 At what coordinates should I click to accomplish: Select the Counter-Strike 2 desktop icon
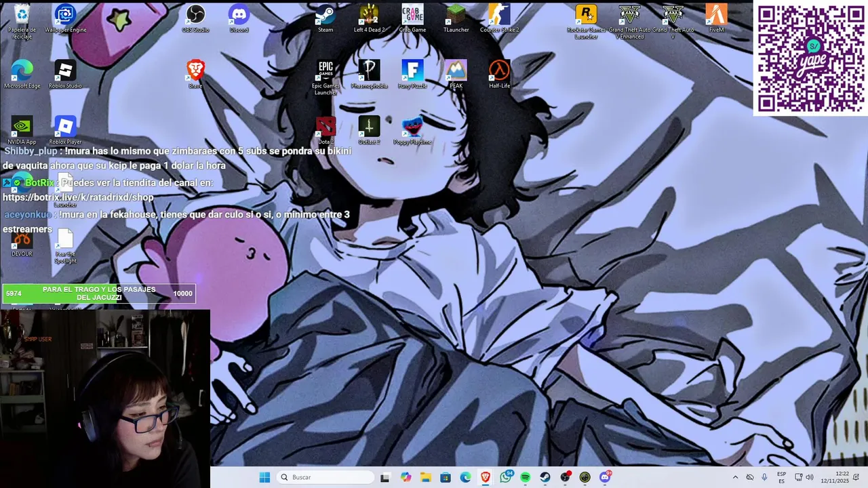(499, 18)
